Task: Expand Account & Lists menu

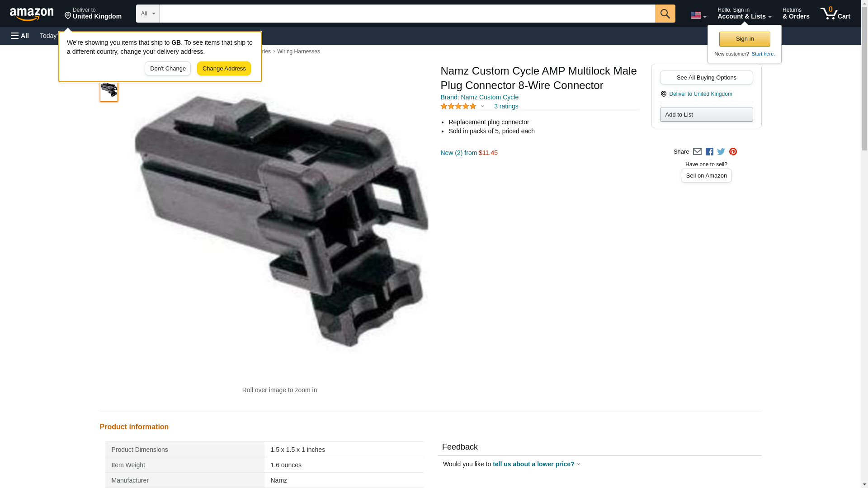Action: point(744,14)
